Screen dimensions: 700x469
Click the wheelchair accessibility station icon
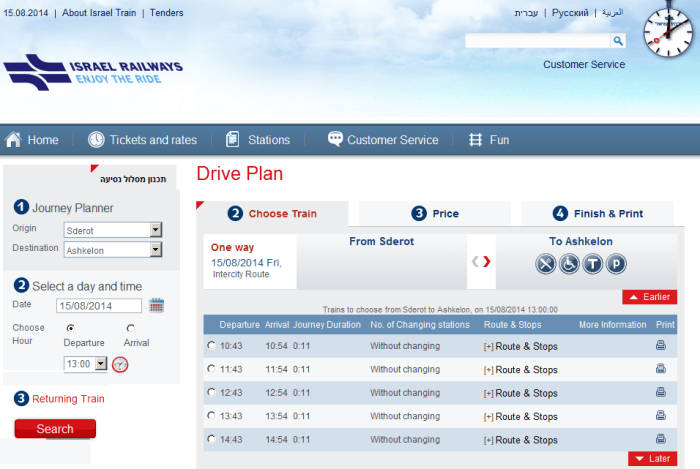point(569,264)
